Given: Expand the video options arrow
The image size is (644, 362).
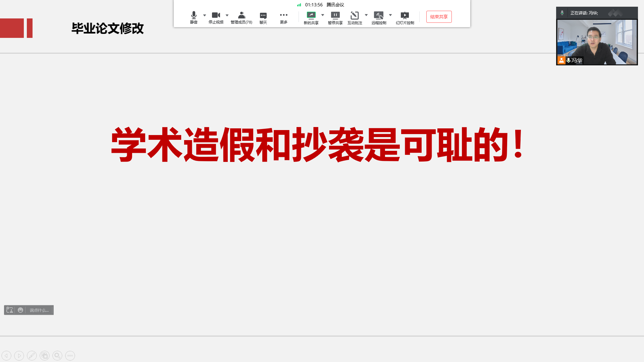Looking at the screenshot, I should coord(227,15).
